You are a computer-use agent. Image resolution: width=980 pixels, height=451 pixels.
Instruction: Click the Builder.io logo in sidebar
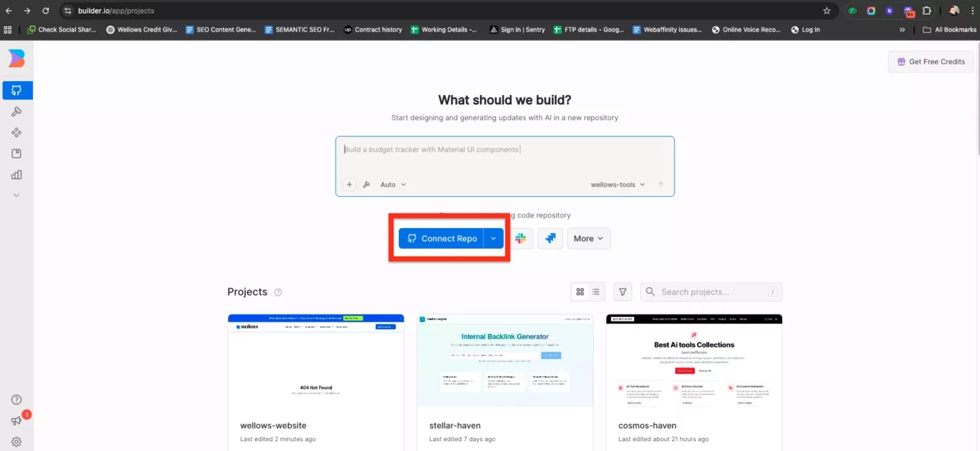point(16,58)
